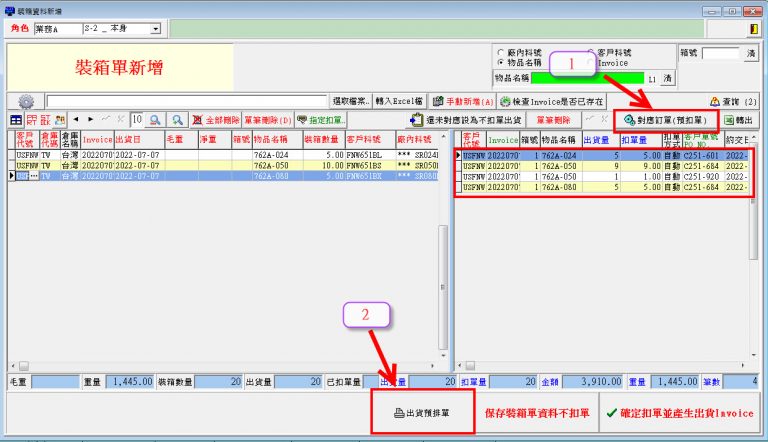Click 選取檔案 file chooser button

(x=351, y=101)
